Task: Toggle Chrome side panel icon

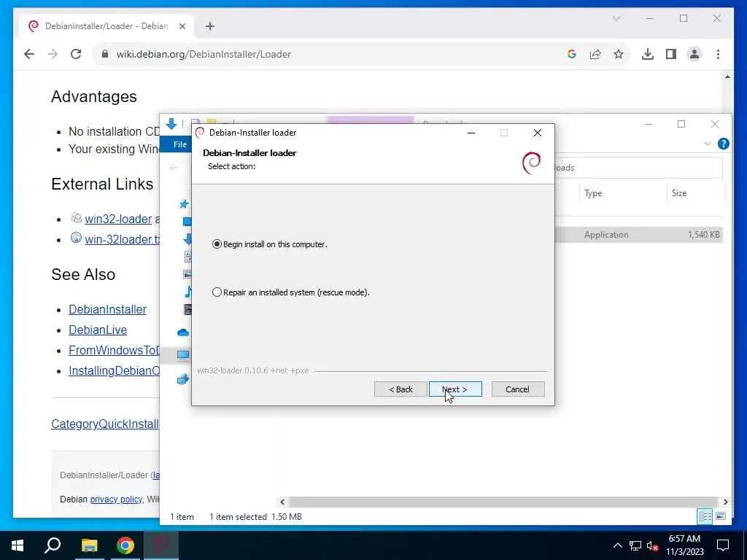Action: click(671, 54)
